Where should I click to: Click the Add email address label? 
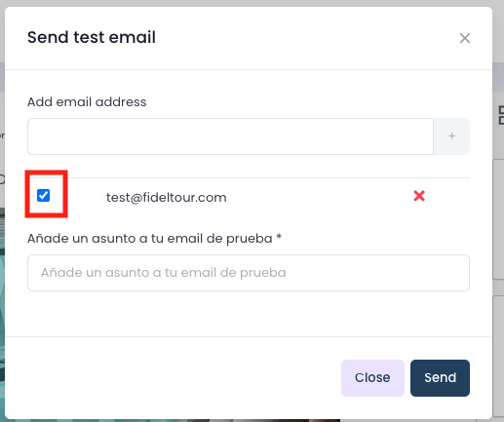tap(87, 102)
